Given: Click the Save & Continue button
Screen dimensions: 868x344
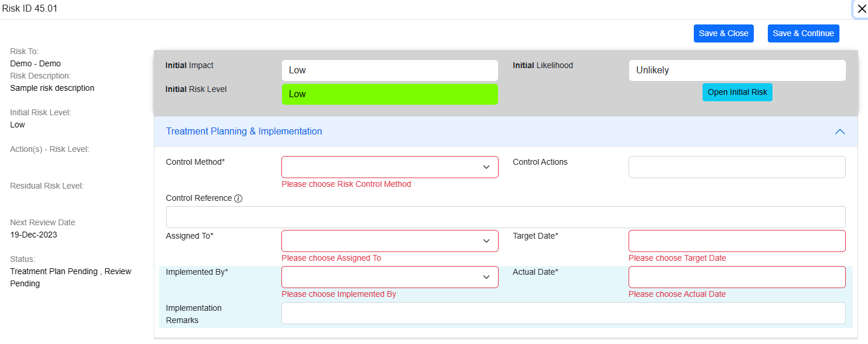Looking at the screenshot, I should (803, 33).
